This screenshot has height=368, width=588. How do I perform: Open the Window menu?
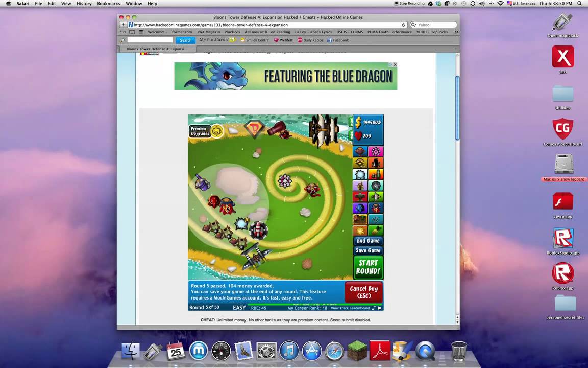tap(134, 4)
